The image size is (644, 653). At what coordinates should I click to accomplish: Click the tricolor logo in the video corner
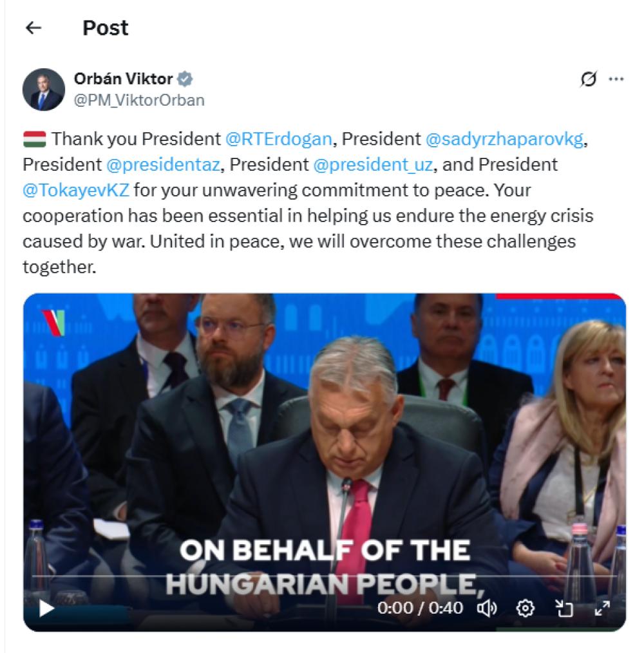(53, 323)
